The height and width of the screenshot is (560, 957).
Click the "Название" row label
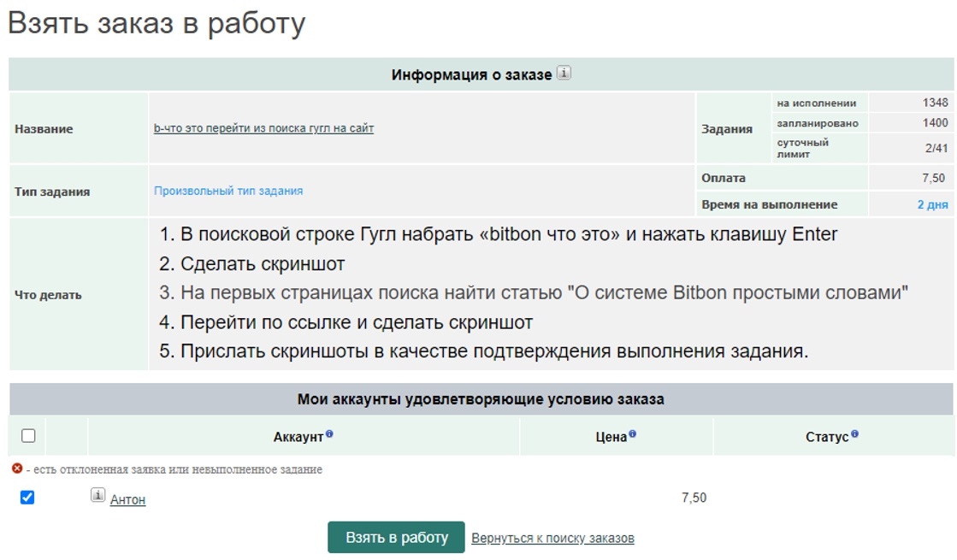[x=44, y=129]
